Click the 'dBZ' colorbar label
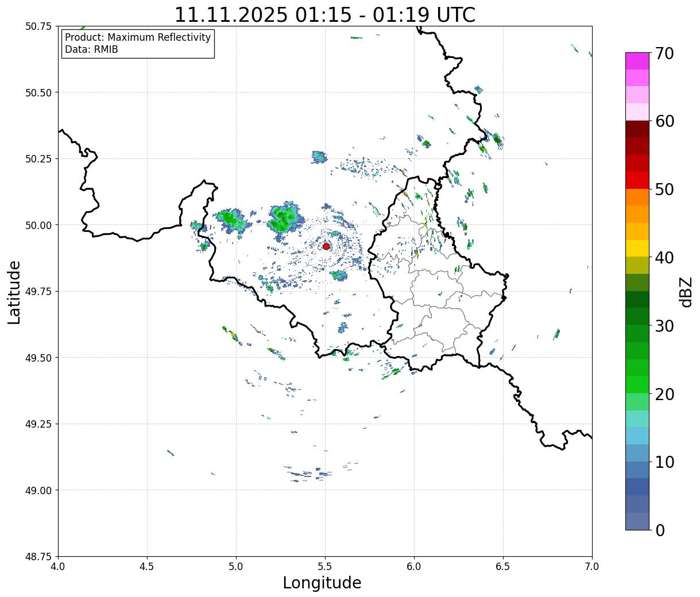Image resolution: width=700 pixels, height=597 pixels. (x=686, y=292)
